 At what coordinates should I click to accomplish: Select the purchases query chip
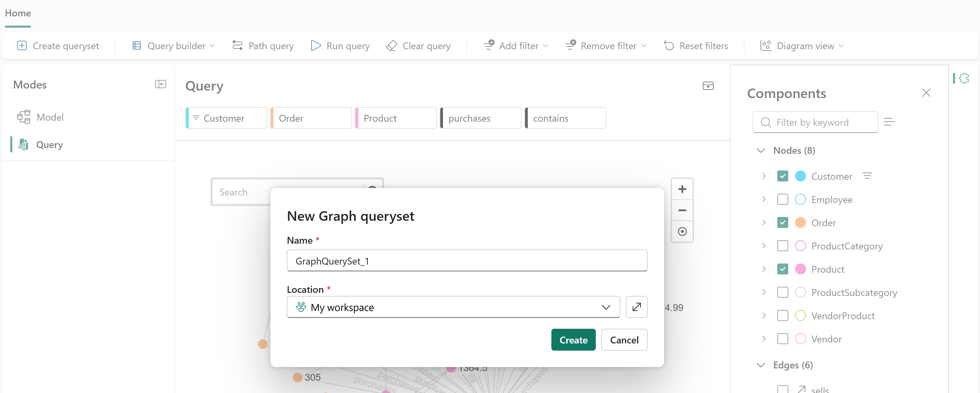coord(481,118)
